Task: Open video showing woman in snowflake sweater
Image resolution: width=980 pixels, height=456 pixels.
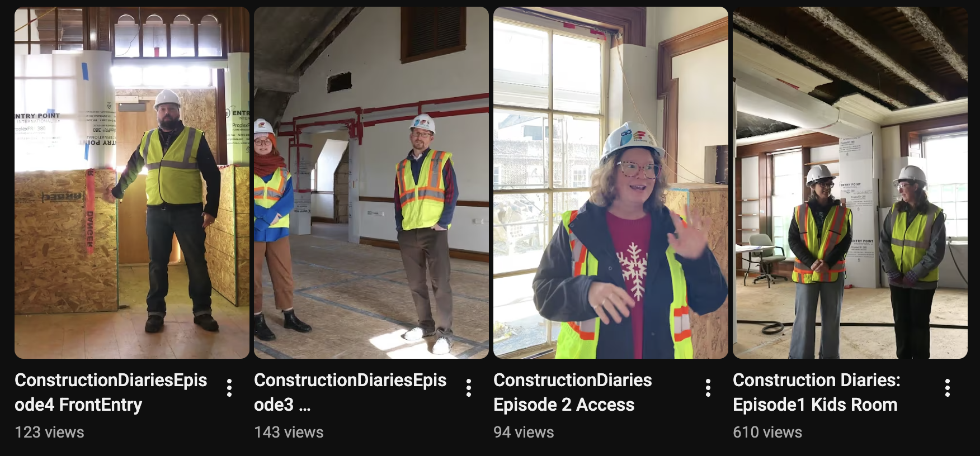Action: 611,183
